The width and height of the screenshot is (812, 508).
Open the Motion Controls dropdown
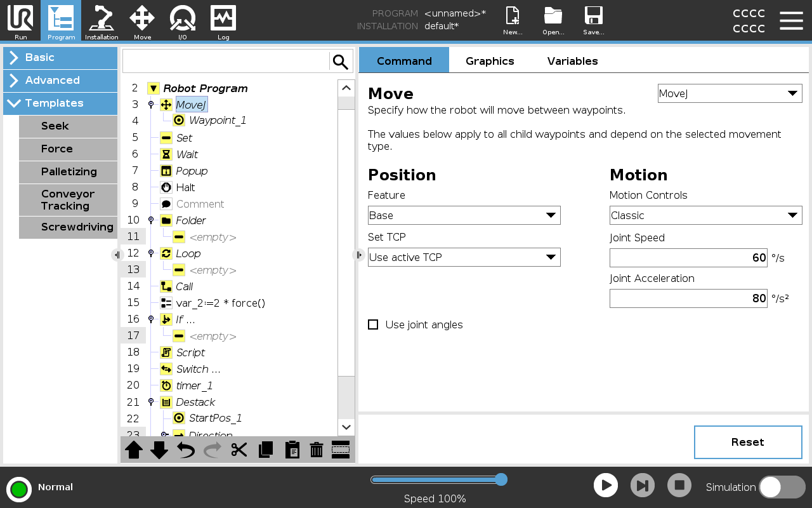click(705, 215)
